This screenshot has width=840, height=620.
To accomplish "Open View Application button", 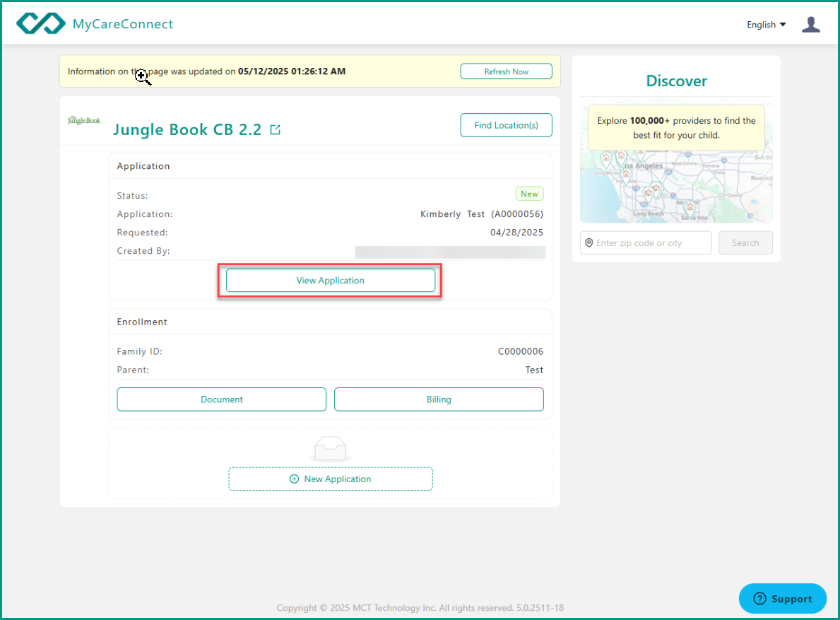I will point(331,280).
